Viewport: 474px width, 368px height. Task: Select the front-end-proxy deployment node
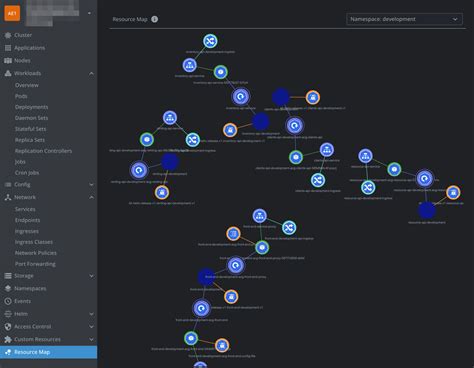coord(236,265)
